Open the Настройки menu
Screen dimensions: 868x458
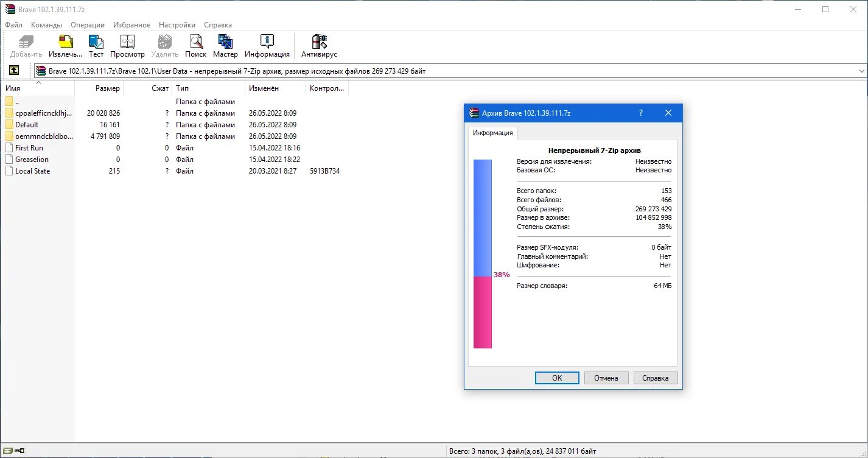click(177, 25)
